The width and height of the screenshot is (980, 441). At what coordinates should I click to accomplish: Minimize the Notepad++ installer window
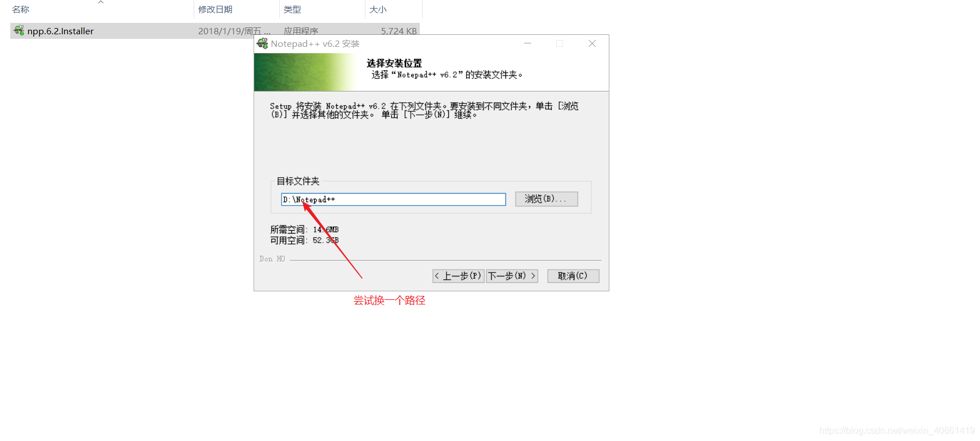click(x=528, y=43)
